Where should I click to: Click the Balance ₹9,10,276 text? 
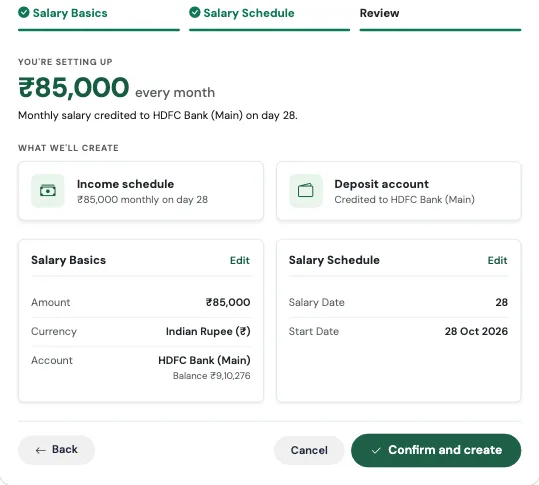211,376
